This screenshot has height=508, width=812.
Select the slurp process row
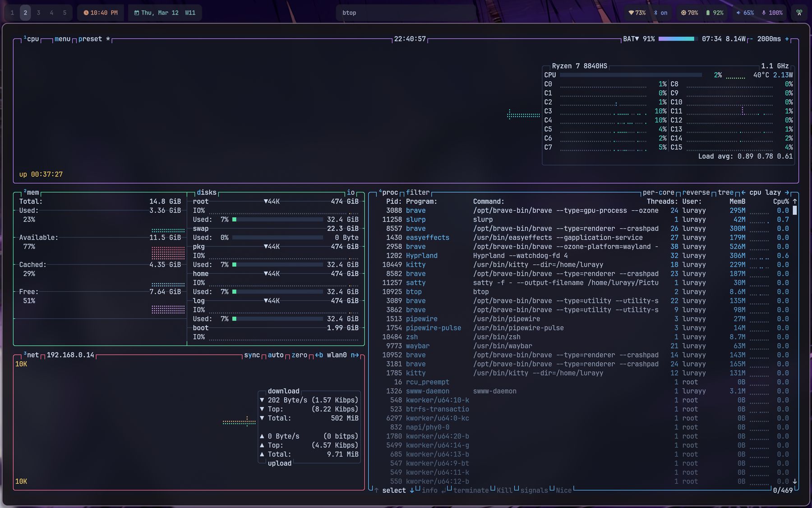click(585, 219)
